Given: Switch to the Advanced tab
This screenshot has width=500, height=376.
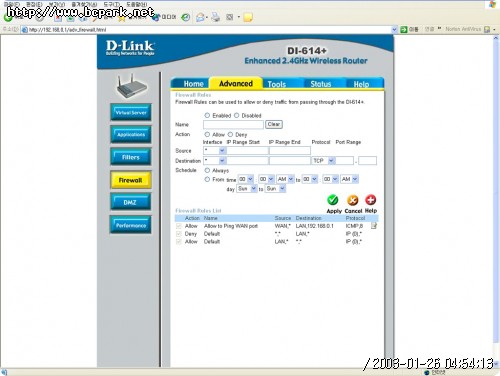Looking at the screenshot, I should [x=236, y=83].
